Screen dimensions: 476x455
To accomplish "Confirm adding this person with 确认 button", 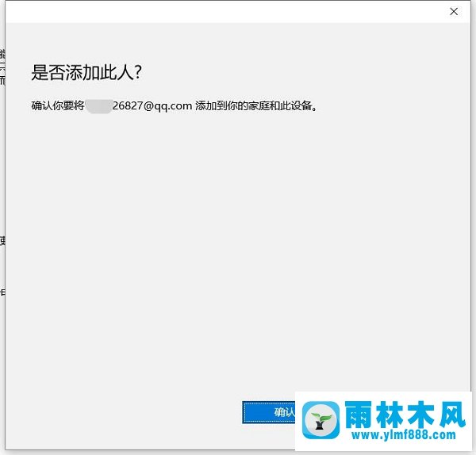I will click(269, 412).
